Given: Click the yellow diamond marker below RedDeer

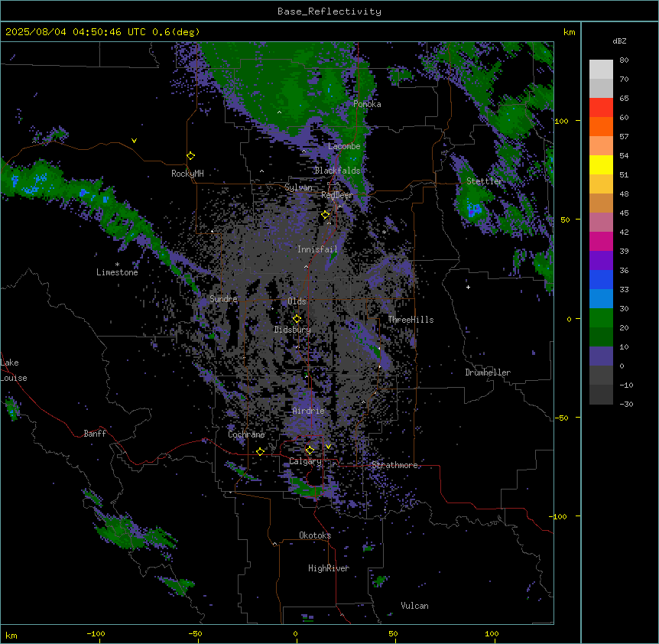Looking at the screenshot, I should tap(326, 215).
